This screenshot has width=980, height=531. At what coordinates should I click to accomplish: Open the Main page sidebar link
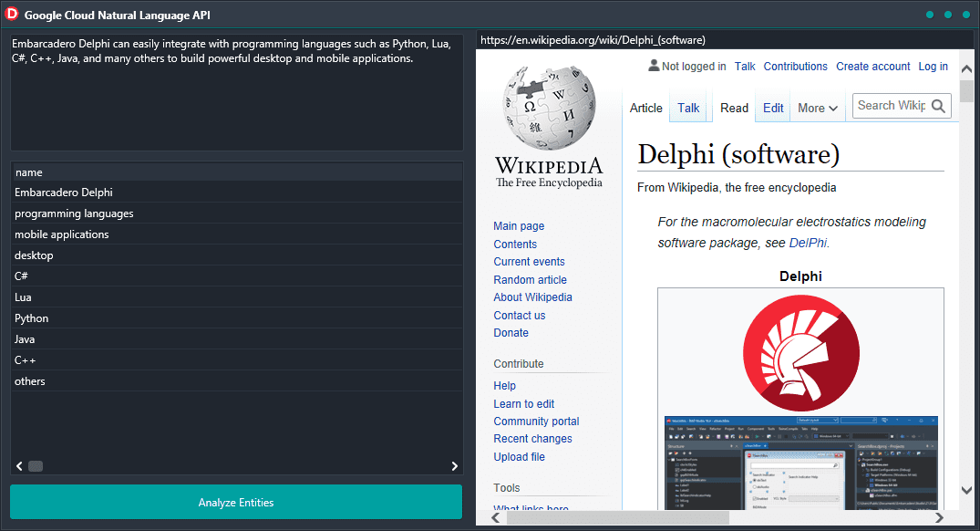pyautogui.click(x=519, y=225)
